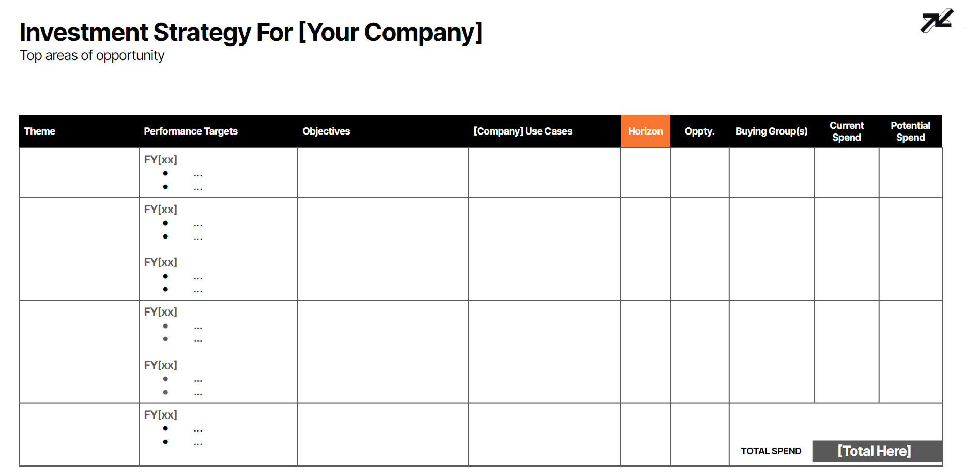Click the Current Spend column header
980x476 pixels.
847,131
